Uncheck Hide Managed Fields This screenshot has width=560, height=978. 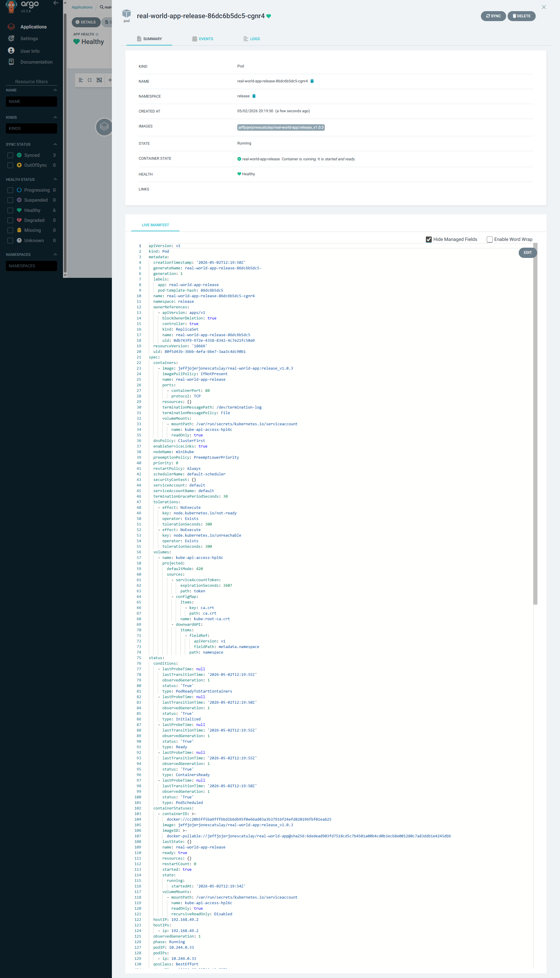[429, 239]
